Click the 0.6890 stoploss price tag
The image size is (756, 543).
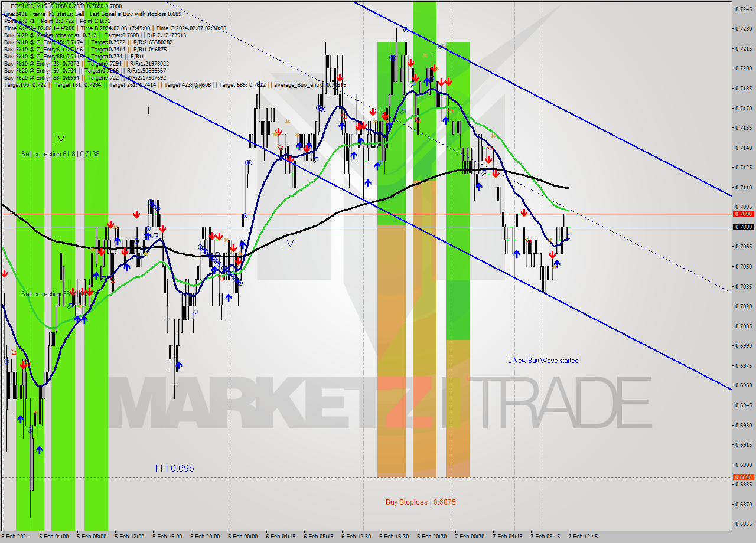point(743,477)
